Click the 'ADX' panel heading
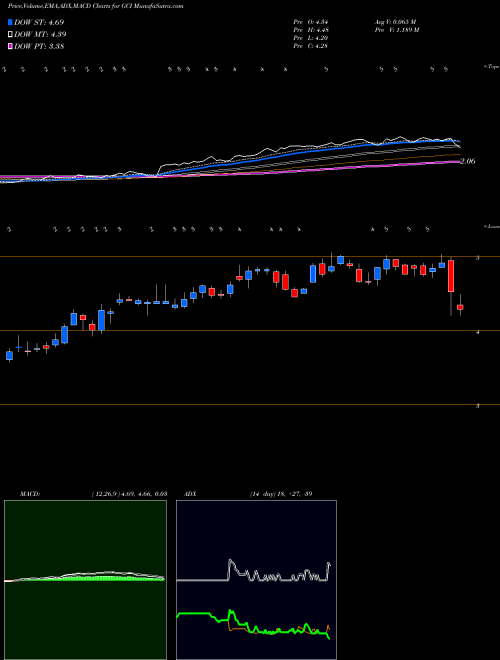This screenshot has width=500, height=660. [191, 494]
